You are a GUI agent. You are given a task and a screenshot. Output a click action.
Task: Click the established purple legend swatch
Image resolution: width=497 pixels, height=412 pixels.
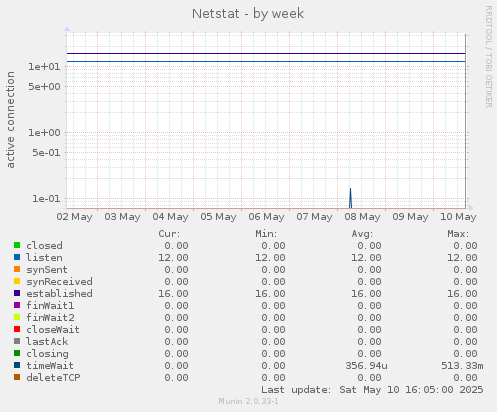tap(17, 293)
